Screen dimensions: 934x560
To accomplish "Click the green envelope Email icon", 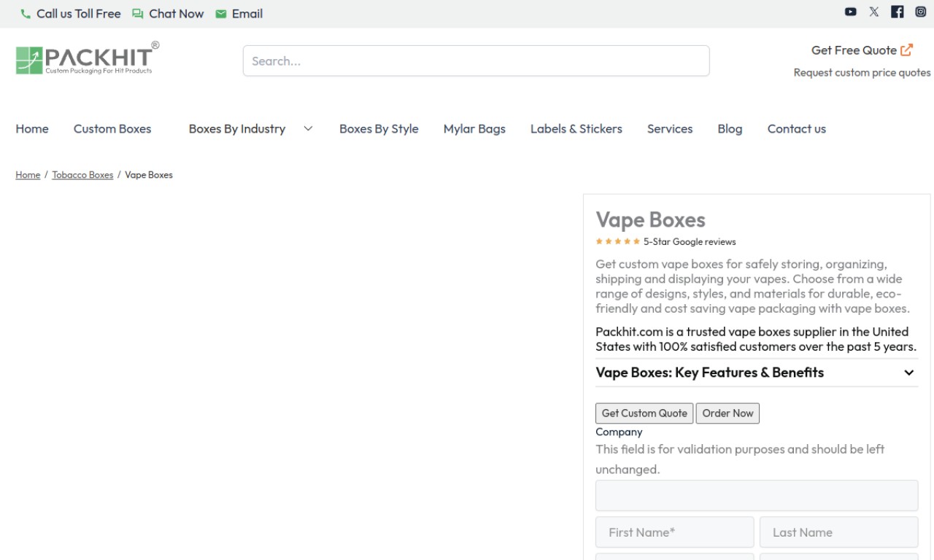I will (221, 14).
